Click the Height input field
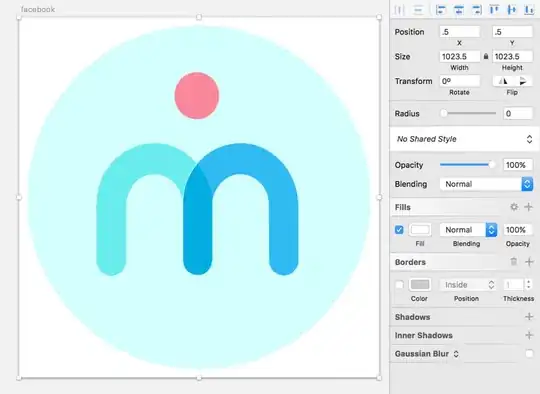The width and height of the screenshot is (540, 394). pos(512,56)
